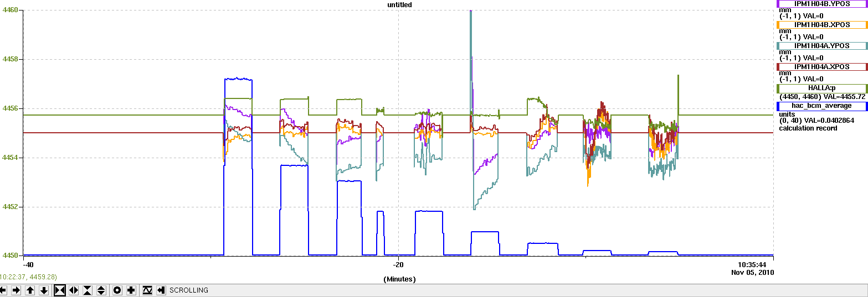Click the -20 x-axis tick label

(399, 264)
